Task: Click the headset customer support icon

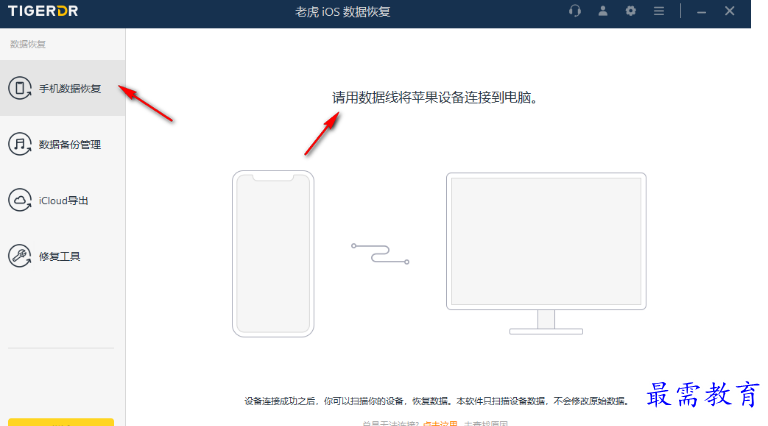Action: 575,11
